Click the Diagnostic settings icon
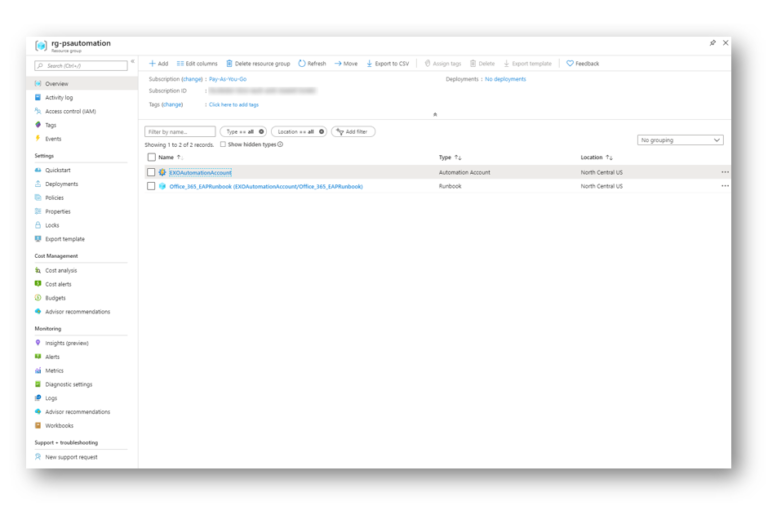 38,384
